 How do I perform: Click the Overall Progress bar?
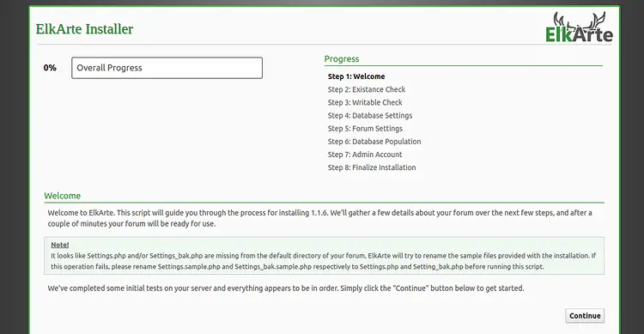point(167,68)
